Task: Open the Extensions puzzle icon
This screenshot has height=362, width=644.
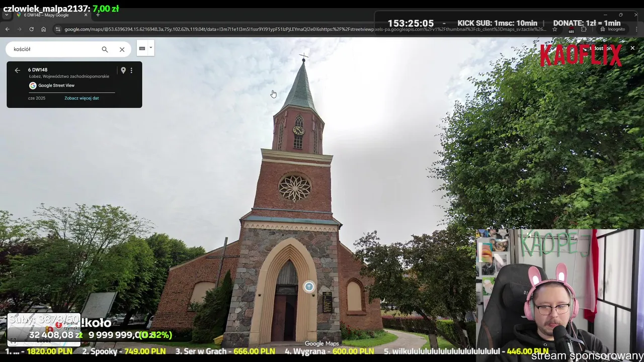Action: coord(584,29)
